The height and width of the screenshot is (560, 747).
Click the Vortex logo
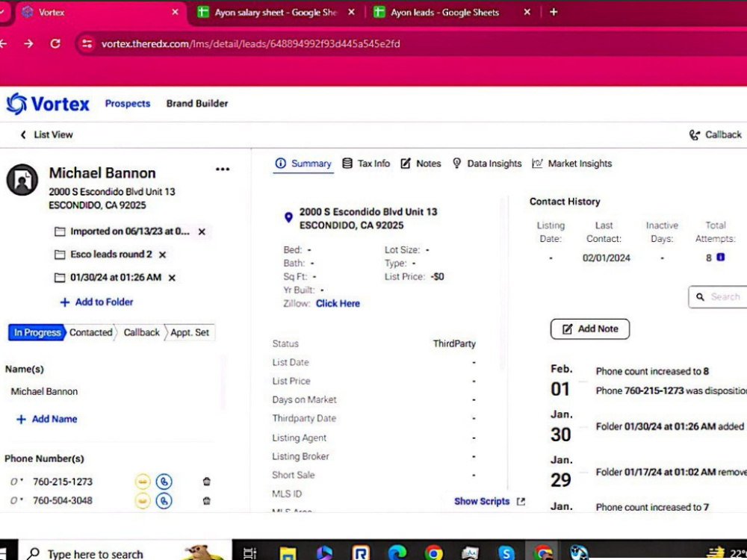[x=48, y=103]
